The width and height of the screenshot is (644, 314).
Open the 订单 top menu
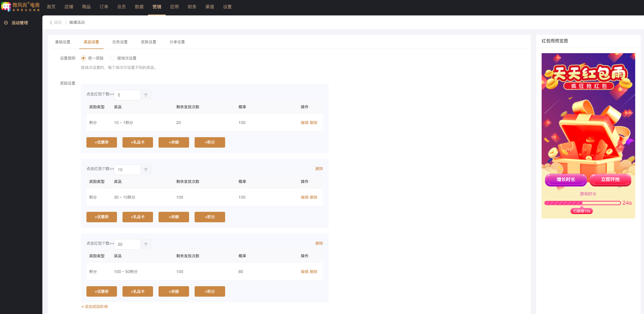pyautogui.click(x=104, y=7)
